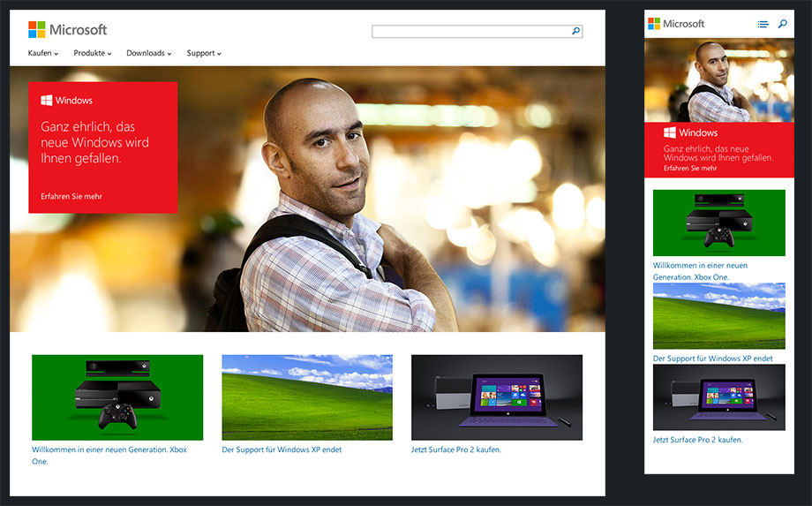Open the desktop Windows XP green hill thumbnail

[x=307, y=397]
